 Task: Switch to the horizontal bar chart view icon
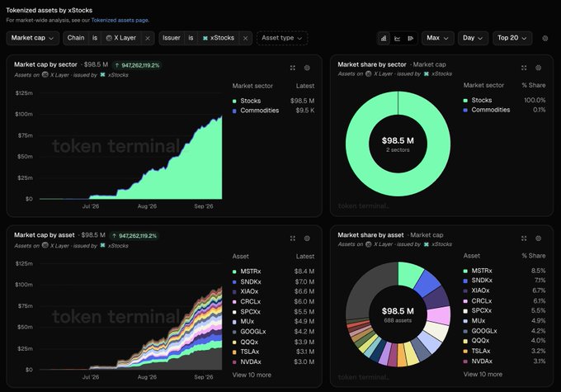coord(410,38)
